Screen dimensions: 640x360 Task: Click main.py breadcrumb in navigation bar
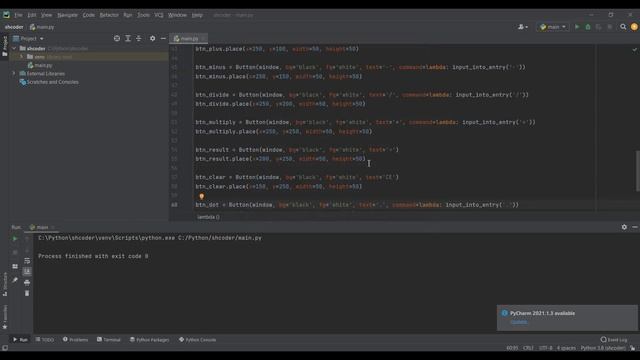[x=42, y=27]
